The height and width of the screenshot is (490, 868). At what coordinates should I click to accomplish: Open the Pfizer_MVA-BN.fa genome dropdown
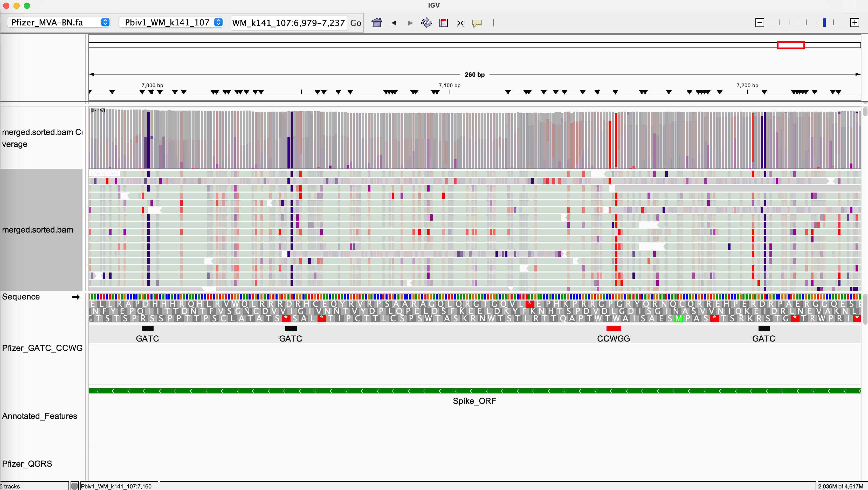[x=59, y=22]
